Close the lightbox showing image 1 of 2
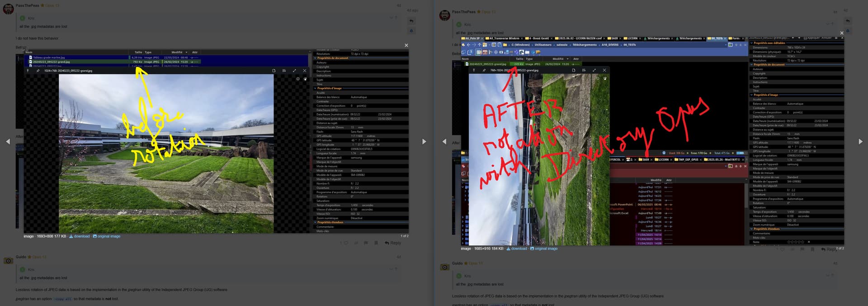Image resolution: width=868 pixels, height=306 pixels. (x=406, y=45)
